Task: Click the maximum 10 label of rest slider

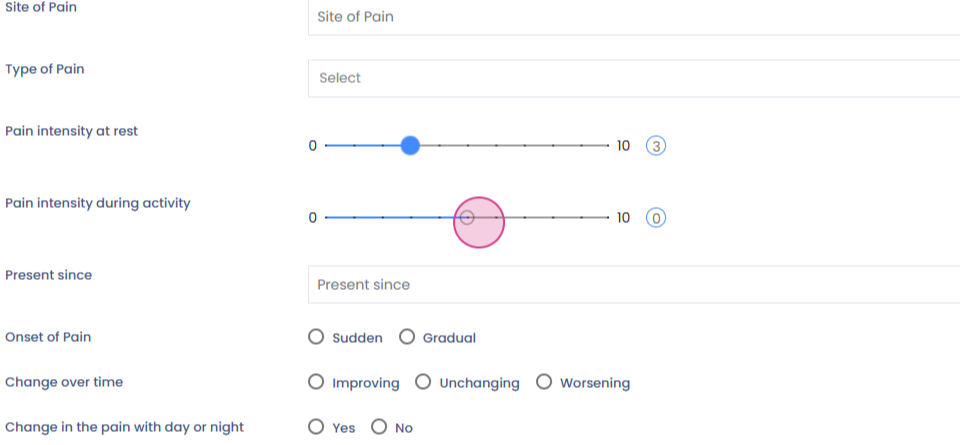Action: [x=623, y=146]
